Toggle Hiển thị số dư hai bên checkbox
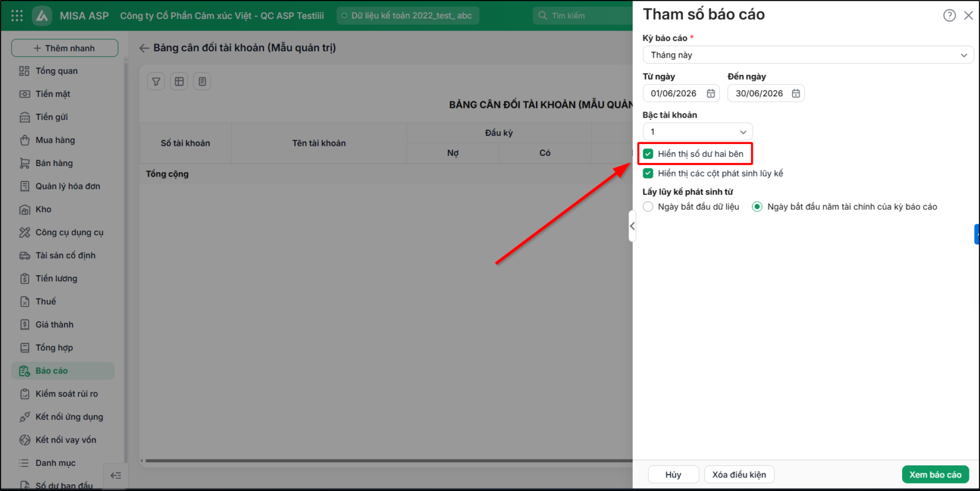 [648, 154]
